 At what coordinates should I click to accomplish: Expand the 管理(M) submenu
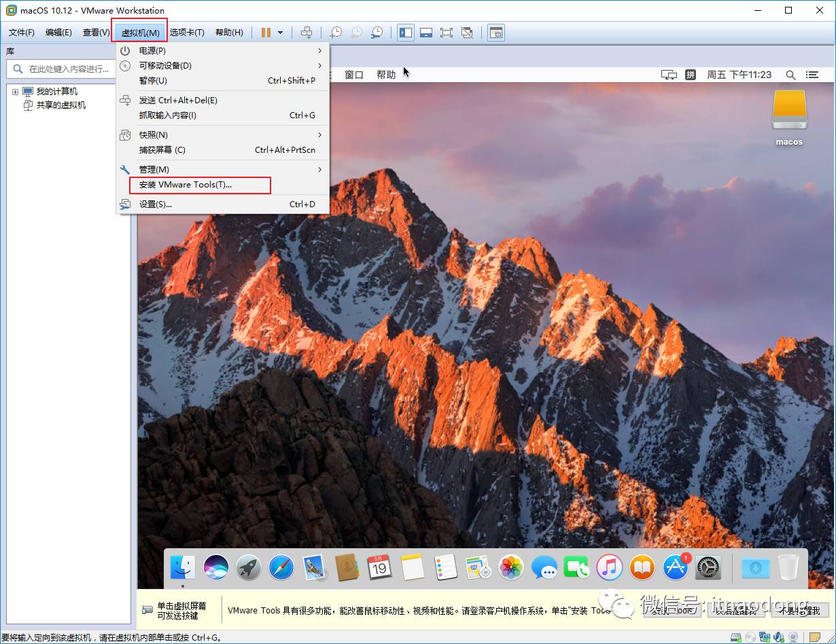tap(222, 170)
